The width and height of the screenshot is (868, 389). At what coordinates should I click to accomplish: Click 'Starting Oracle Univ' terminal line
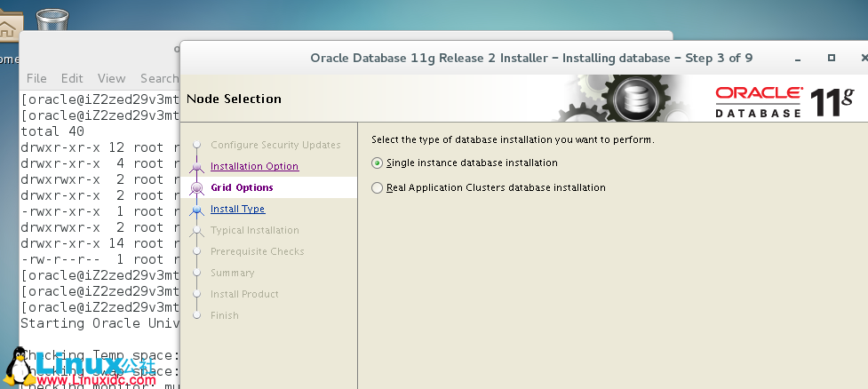coord(100,323)
